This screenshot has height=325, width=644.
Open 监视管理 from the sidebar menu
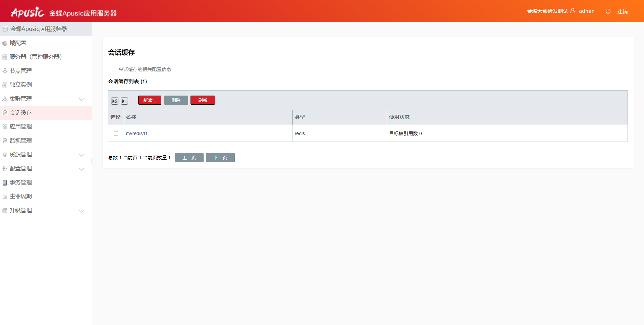[21, 141]
